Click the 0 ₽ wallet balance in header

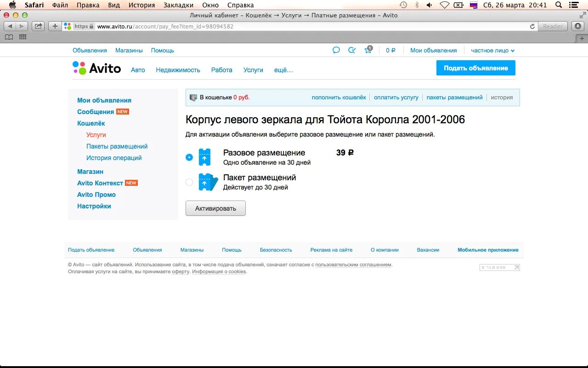click(390, 51)
